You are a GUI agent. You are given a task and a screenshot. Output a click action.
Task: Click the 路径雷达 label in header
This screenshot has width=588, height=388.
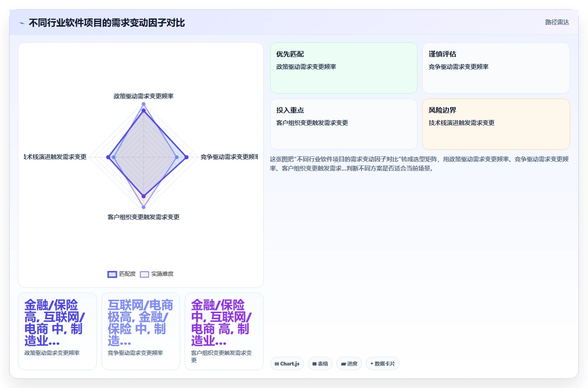click(557, 22)
